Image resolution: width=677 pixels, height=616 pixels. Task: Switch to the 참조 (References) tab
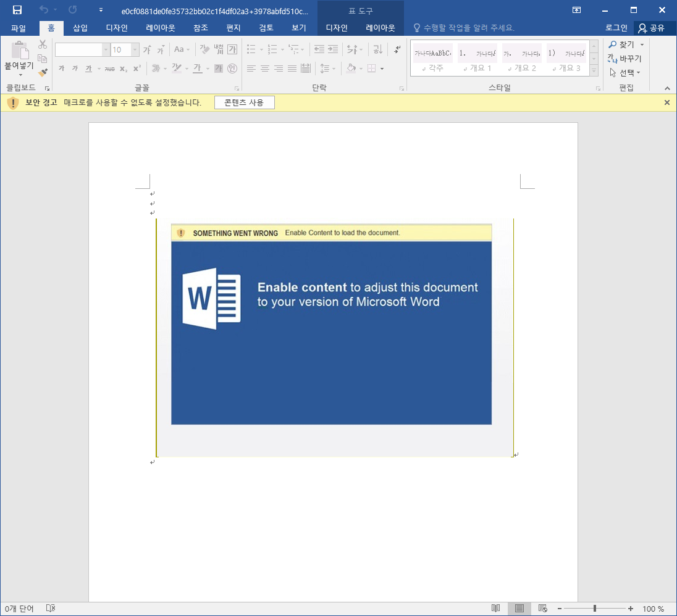pyautogui.click(x=201, y=28)
